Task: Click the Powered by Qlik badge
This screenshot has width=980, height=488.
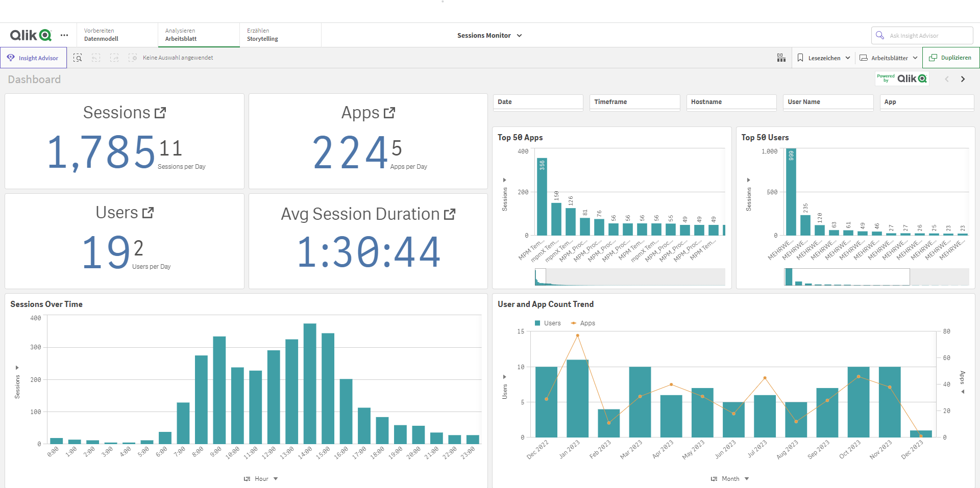Action: point(902,79)
